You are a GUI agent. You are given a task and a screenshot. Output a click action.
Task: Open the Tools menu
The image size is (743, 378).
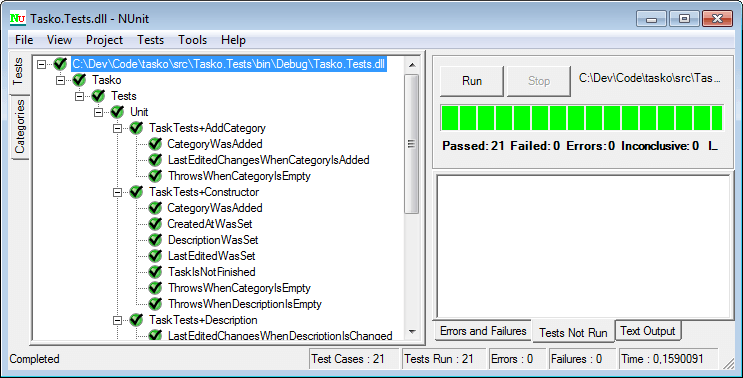coord(192,40)
